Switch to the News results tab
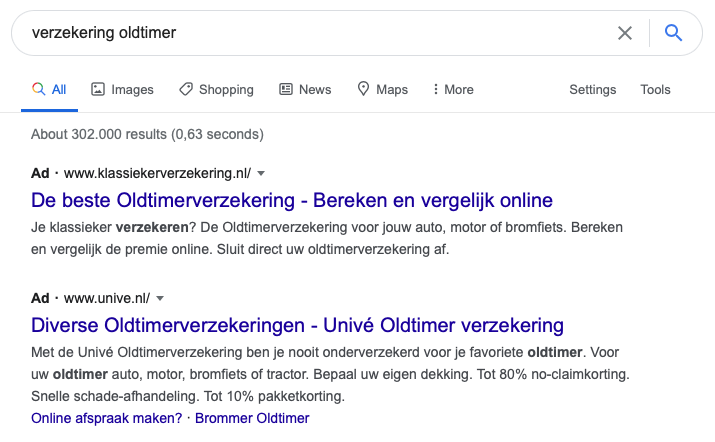Viewport: 715px width, 442px height. coord(305,89)
